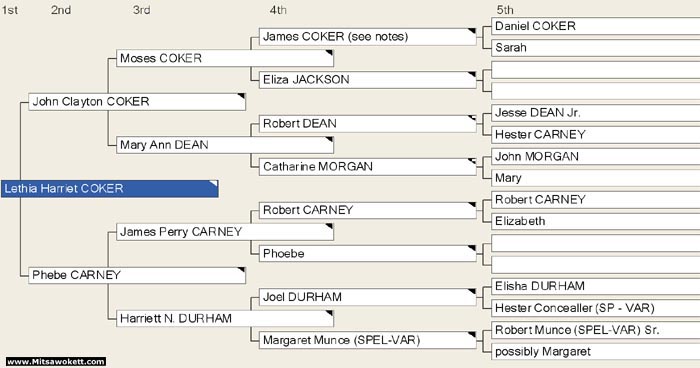Click corner arrow on Catharine MORGAN box
This screenshot has height=368, width=700.
(x=472, y=161)
